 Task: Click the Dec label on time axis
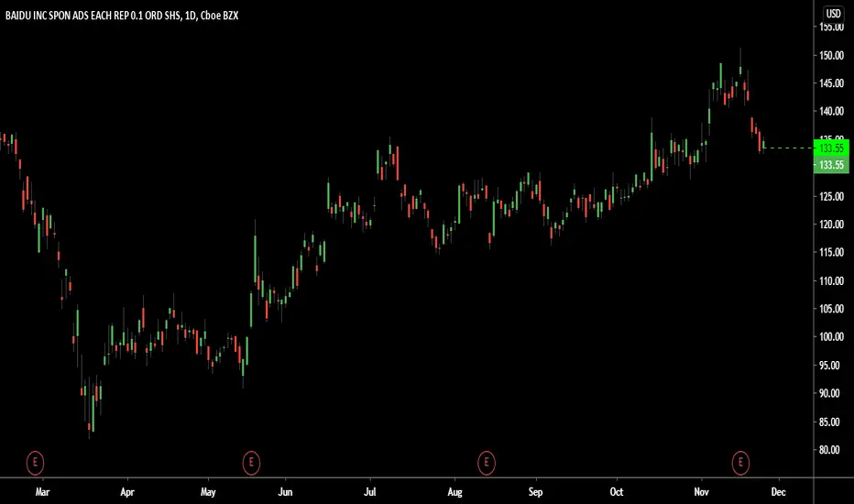coord(779,492)
